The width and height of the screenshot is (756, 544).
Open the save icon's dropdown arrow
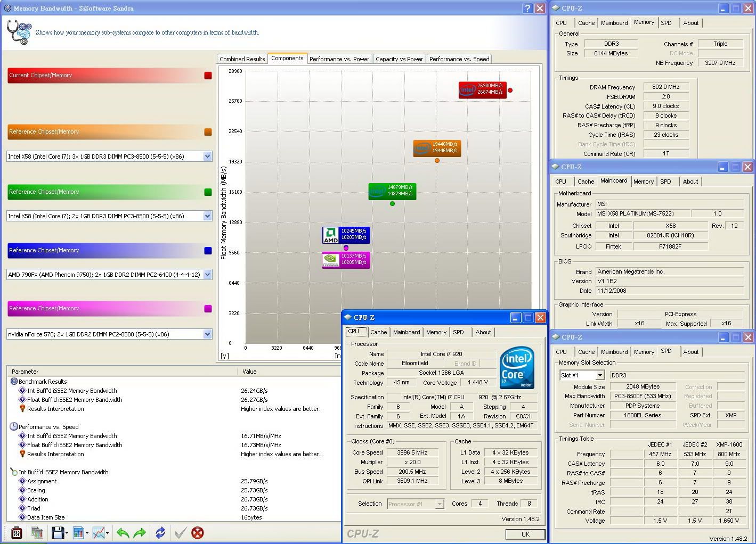(x=67, y=533)
